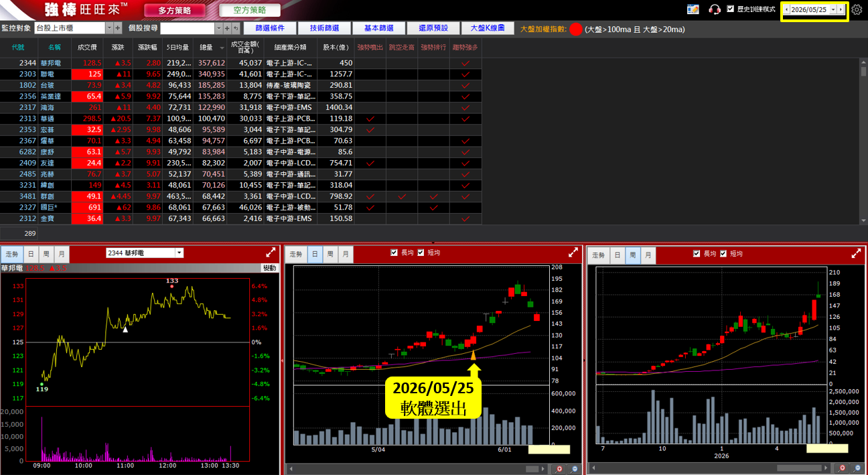Screen dimensions: 868x475
Task: Switch to 空方策略 tab
Action: tap(249, 10)
